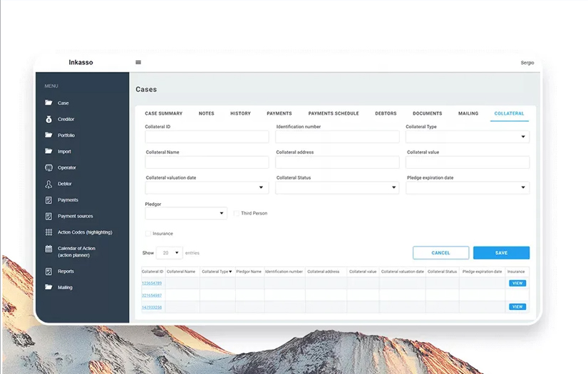Screen dimensions: 588x374
Task: Switch to the Payments Schedule tab
Action: point(334,113)
